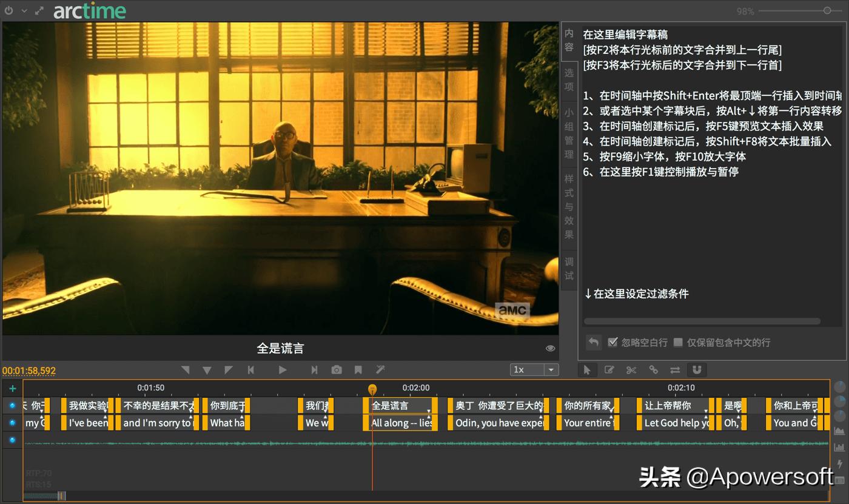Viewport: 849px width, 504px height.
Task: Switch to the 选项 panel tab
Action: 568,80
